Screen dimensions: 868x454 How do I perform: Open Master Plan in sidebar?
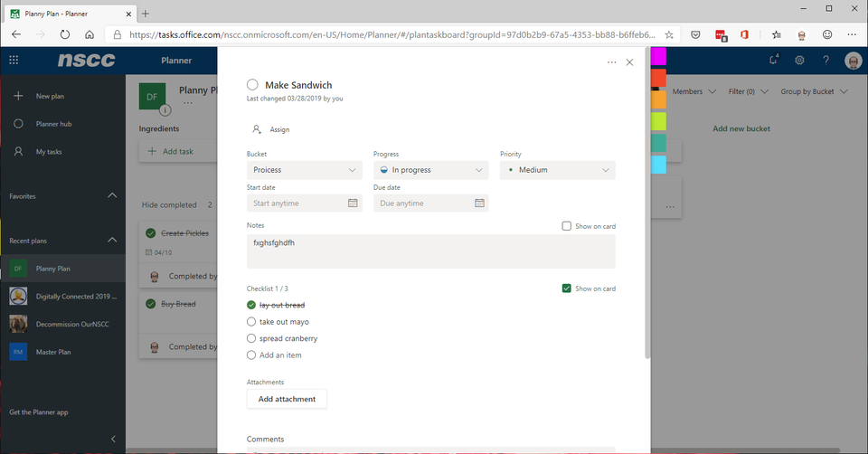62,352
